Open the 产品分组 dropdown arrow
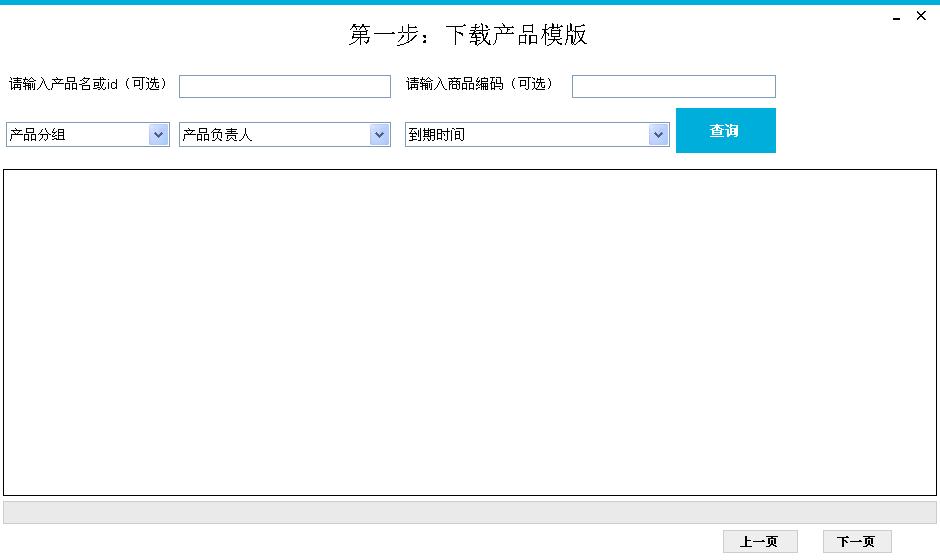Screen dimensions: 940x560 pyautogui.click(x=158, y=134)
